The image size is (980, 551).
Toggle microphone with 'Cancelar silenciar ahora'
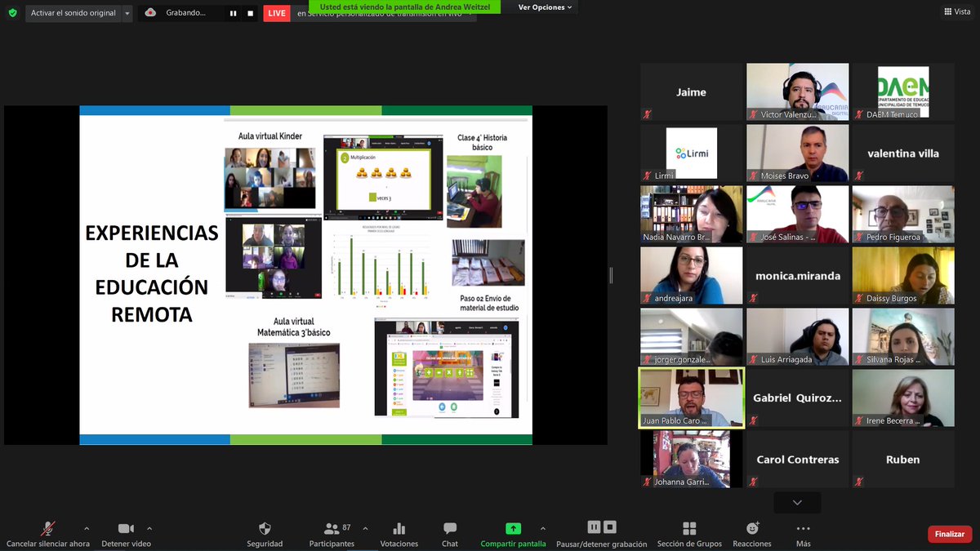(48, 535)
